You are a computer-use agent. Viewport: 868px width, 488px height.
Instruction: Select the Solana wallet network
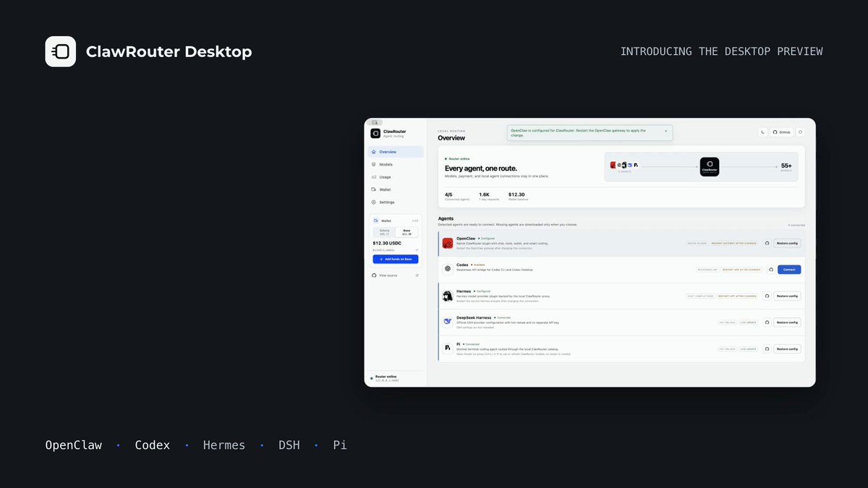[384, 232]
